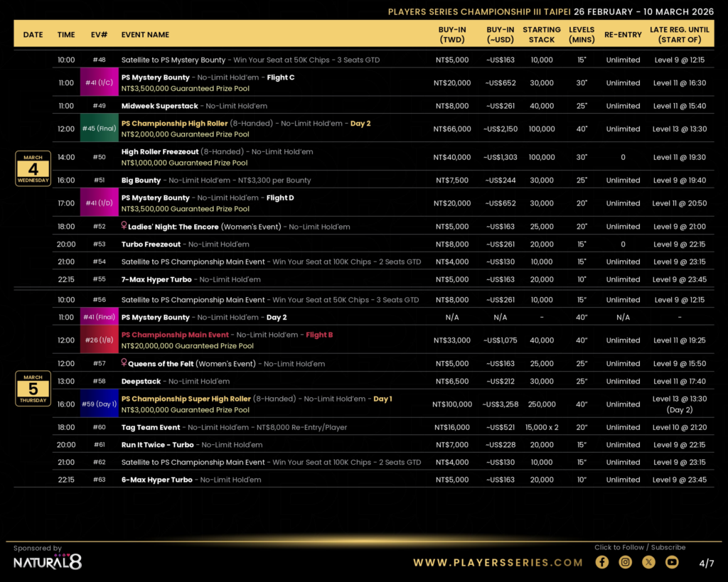
Task: Click the female symbol beside Queens of the Felt
Action: (124, 364)
